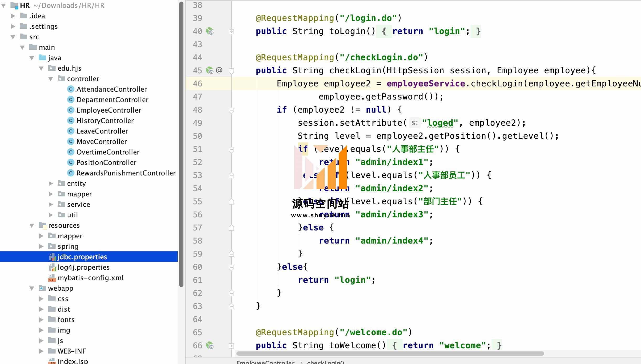Click the LeaveController class icon
The width and height of the screenshot is (641, 364).
tap(70, 131)
